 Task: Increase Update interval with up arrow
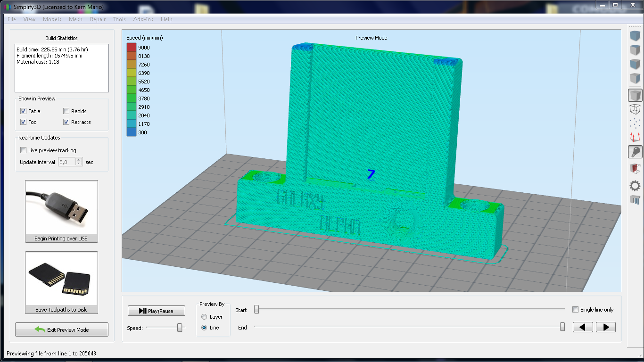(x=79, y=160)
